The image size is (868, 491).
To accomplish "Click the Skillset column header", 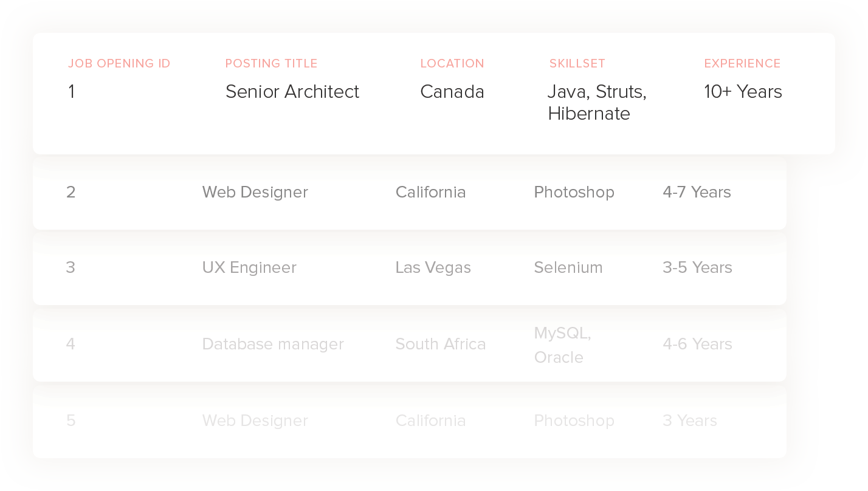I will [577, 64].
